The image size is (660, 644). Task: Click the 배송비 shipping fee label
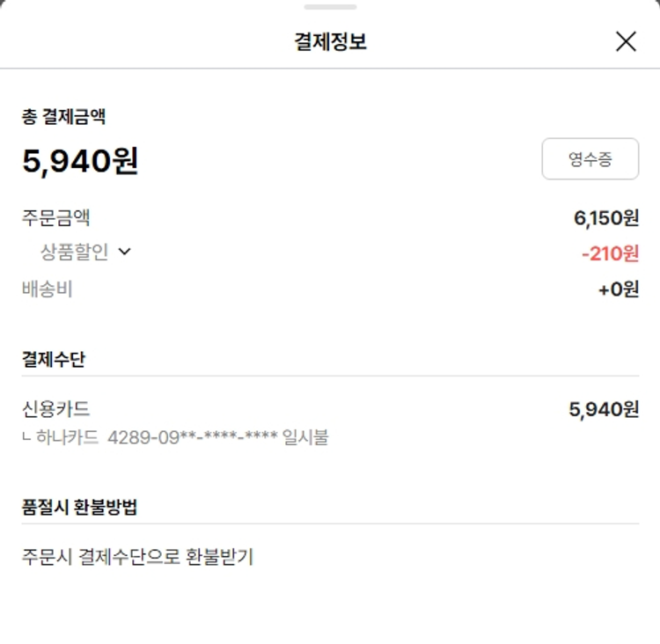pyautogui.click(x=48, y=289)
